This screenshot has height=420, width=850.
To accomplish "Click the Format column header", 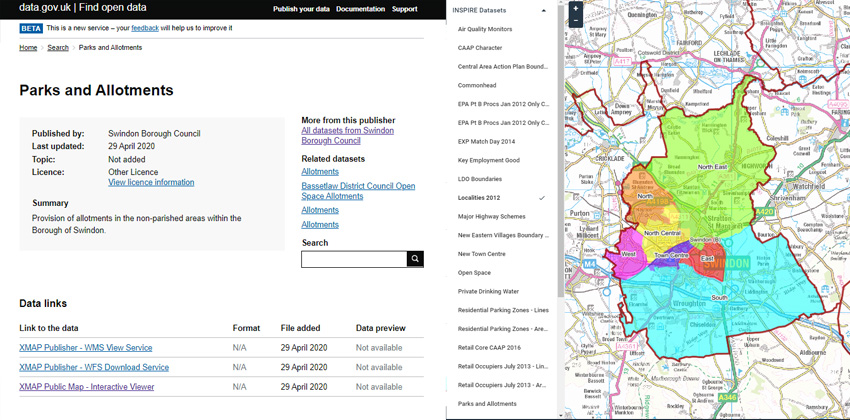I will coord(246,328).
